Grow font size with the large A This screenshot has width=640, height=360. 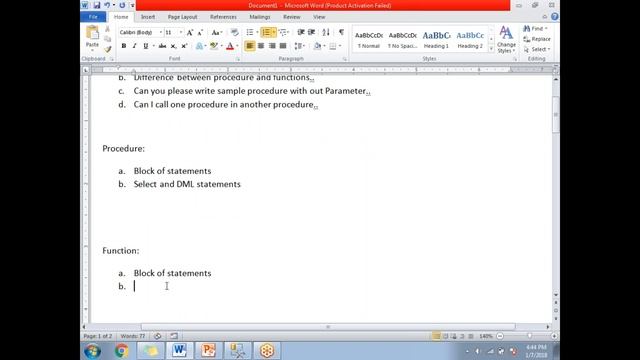coord(190,32)
